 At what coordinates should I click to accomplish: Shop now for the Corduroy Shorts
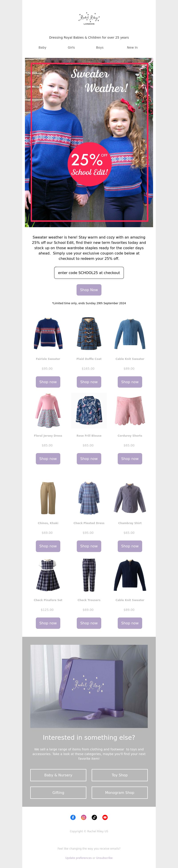point(130,459)
